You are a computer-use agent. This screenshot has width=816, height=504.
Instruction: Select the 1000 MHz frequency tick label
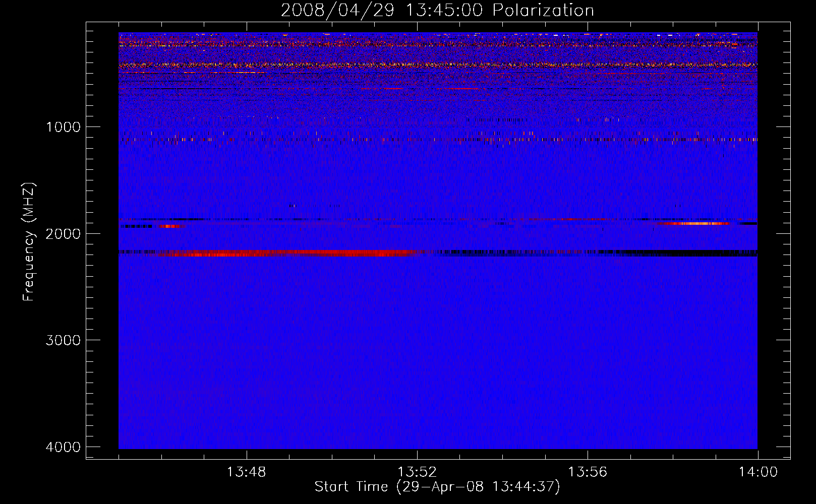(63, 127)
